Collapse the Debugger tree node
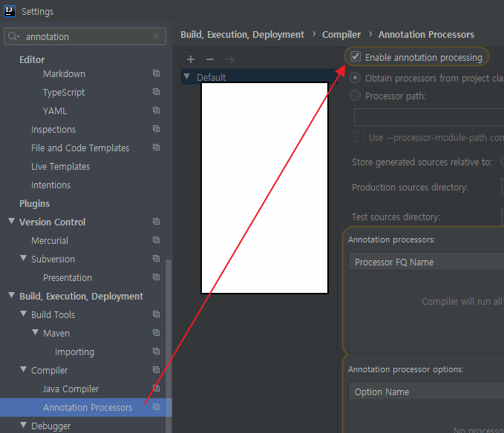504x433 pixels. (24, 425)
